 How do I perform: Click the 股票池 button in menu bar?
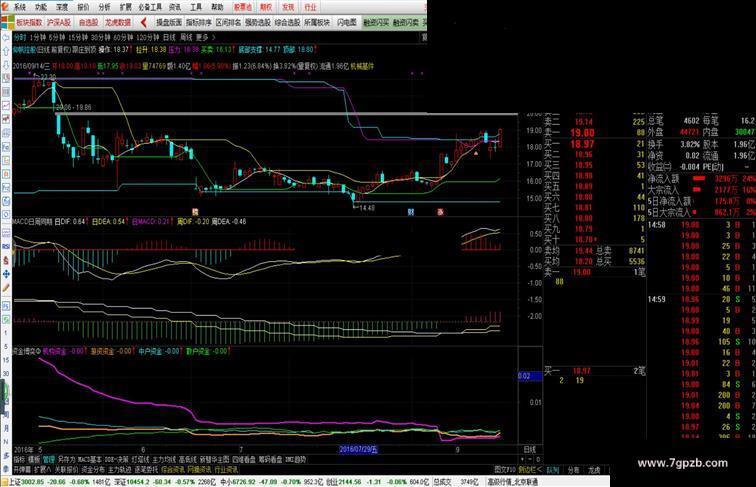click(x=243, y=7)
